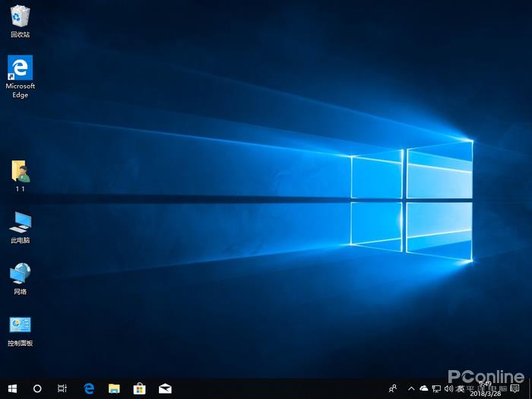Launch Edge from the taskbar
The height and width of the screenshot is (399, 532).
tap(88, 388)
